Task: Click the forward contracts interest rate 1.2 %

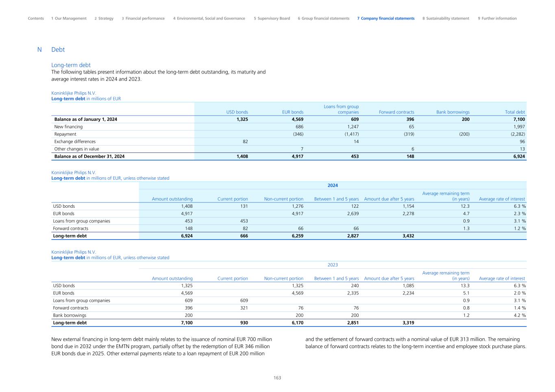Action: (519, 229)
